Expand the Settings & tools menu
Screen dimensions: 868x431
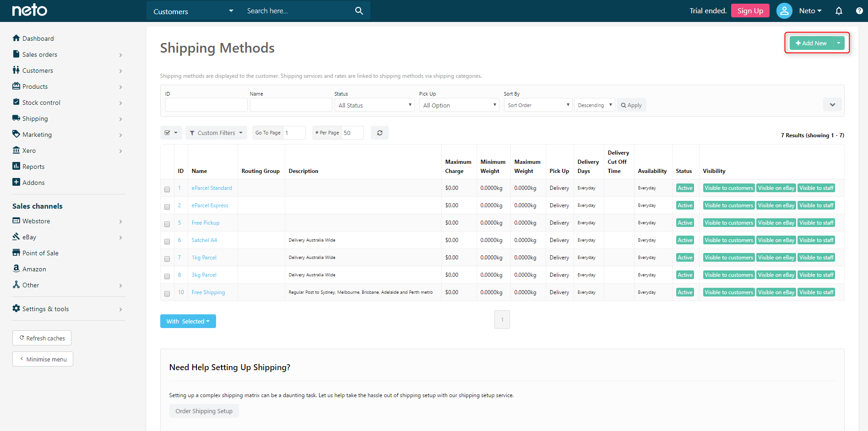pos(121,309)
